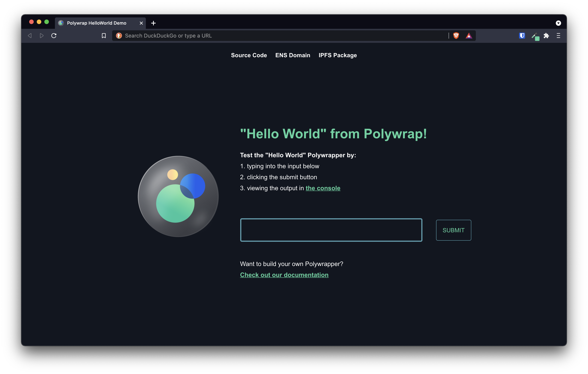Open the ENS Domain nav link
This screenshot has height=374, width=588.
click(x=292, y=55)
